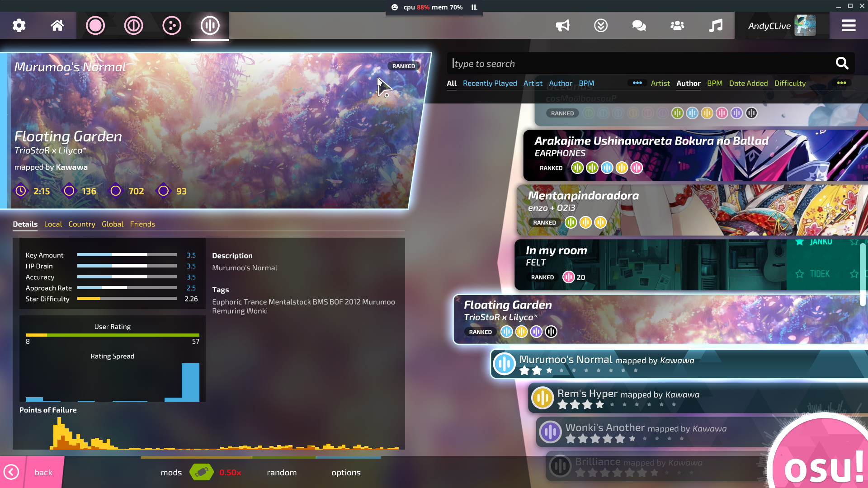
Task: Sort beatmaps by Date Added
Action: tap(748, 83)
